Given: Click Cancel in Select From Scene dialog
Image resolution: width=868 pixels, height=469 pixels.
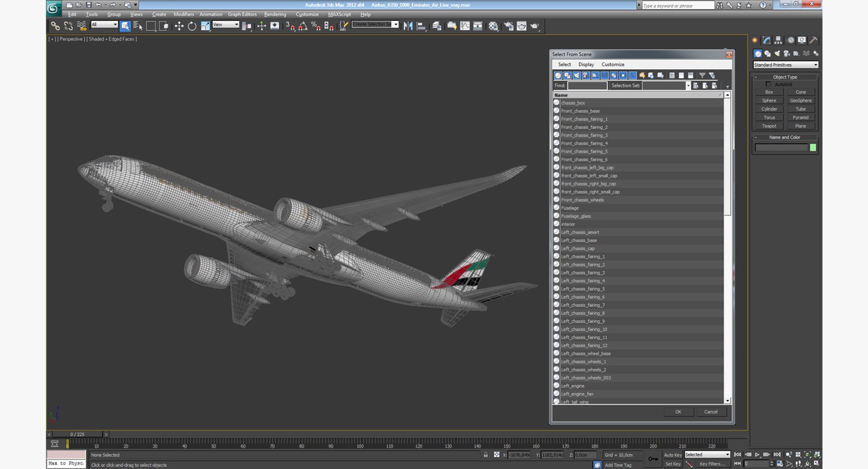Looking at the screenshot, I should pos(711,412).
